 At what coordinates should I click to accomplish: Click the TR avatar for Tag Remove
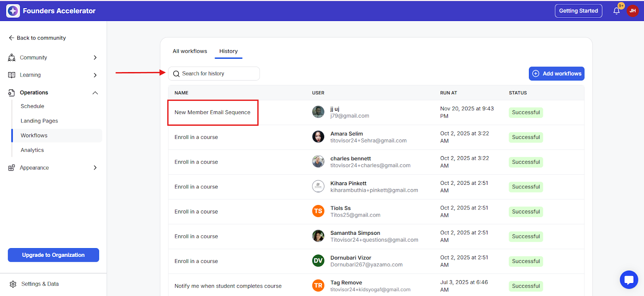coord(318,286)
